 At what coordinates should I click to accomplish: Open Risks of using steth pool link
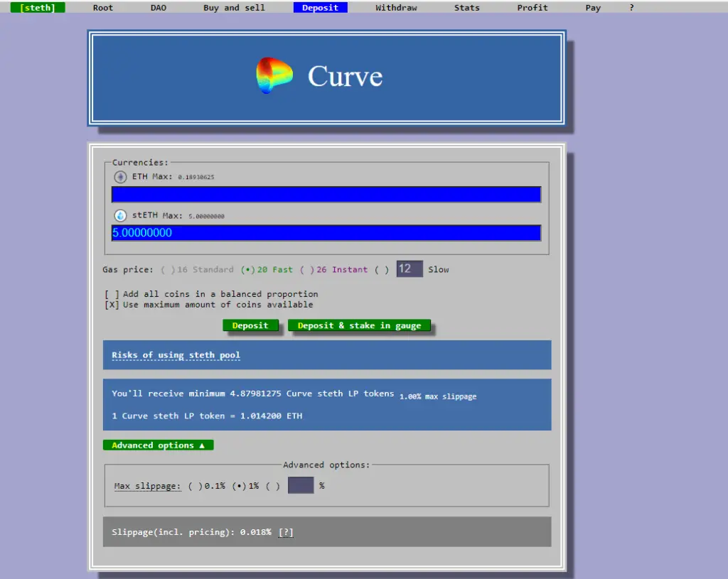point(176,355)
